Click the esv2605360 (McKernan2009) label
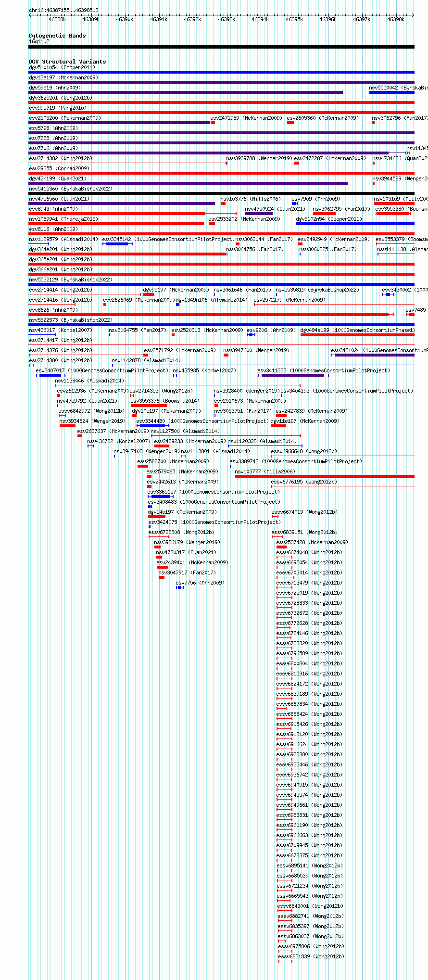 (323, 118)
